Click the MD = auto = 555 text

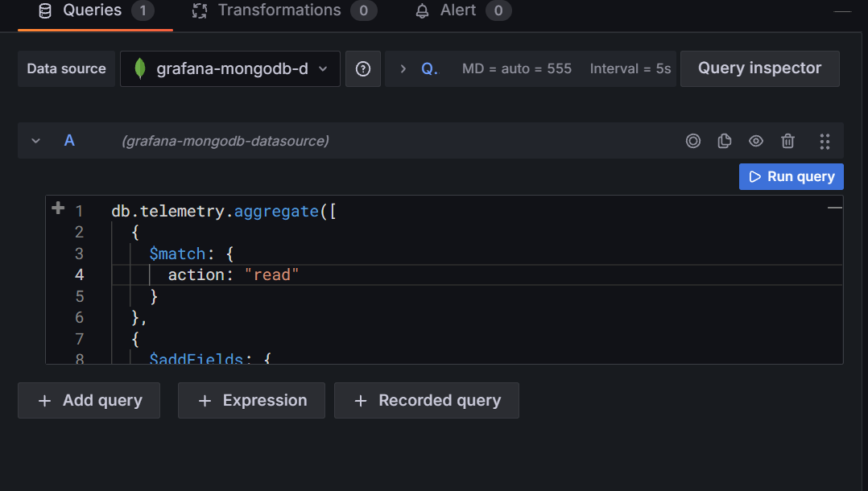(x=517, y=68)
